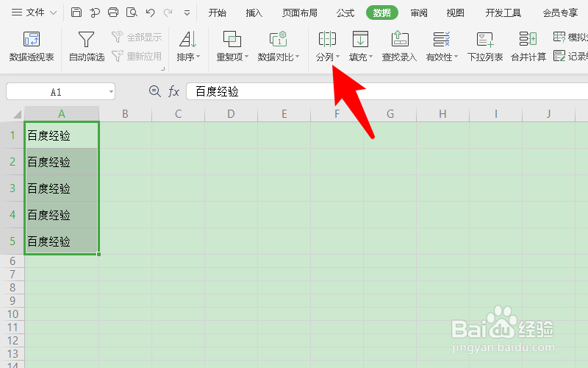Viewport: 588px width, 368px height.
Task: Open the filter group dialog launcher
Action: tap(162, 68)
